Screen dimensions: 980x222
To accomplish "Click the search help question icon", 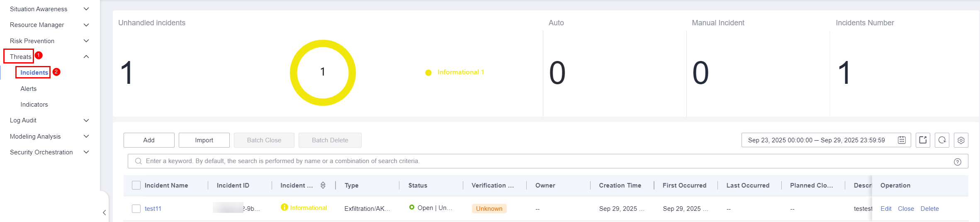I will pyautogui.click(x=958, y=162).
